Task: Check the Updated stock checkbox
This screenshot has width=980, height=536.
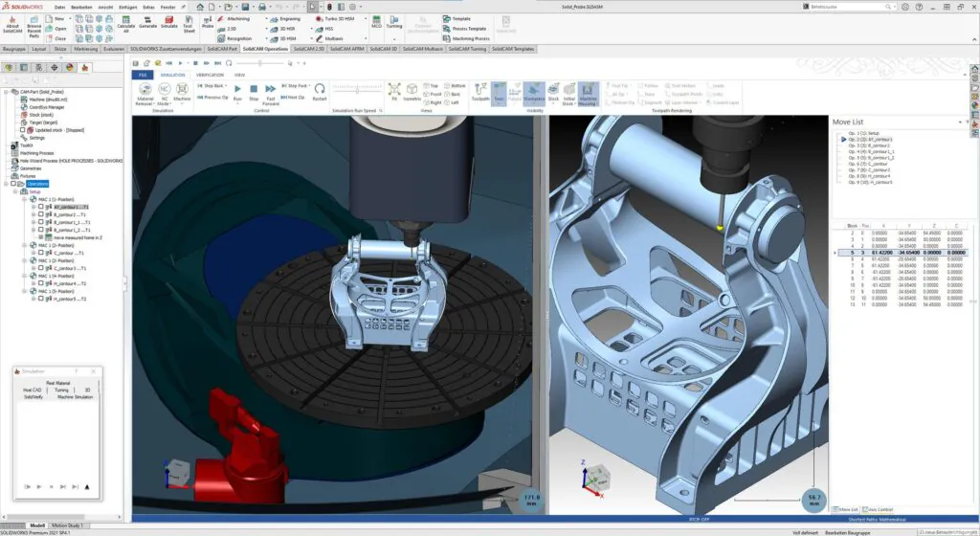Action: pos(22,129)
